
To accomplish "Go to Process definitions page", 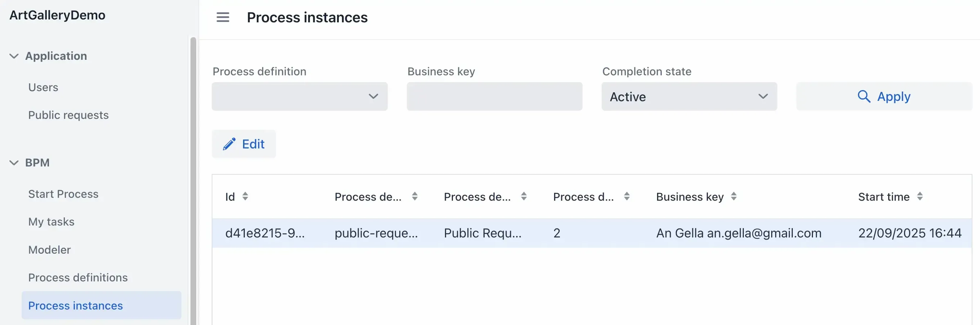I will pos(78,277).
